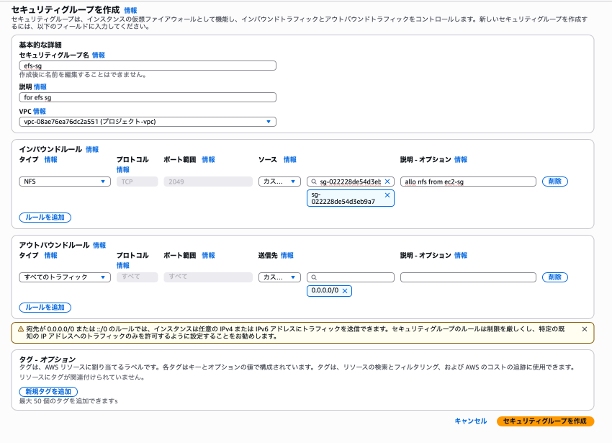Click the disabled outbound port range すべて field

[x=208, y=277]
